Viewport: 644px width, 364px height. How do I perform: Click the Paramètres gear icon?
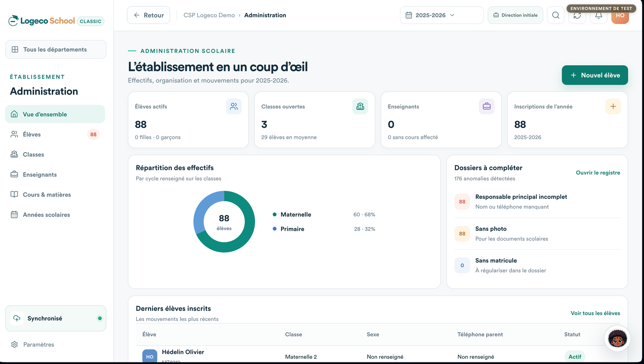[x=14, y=345]
